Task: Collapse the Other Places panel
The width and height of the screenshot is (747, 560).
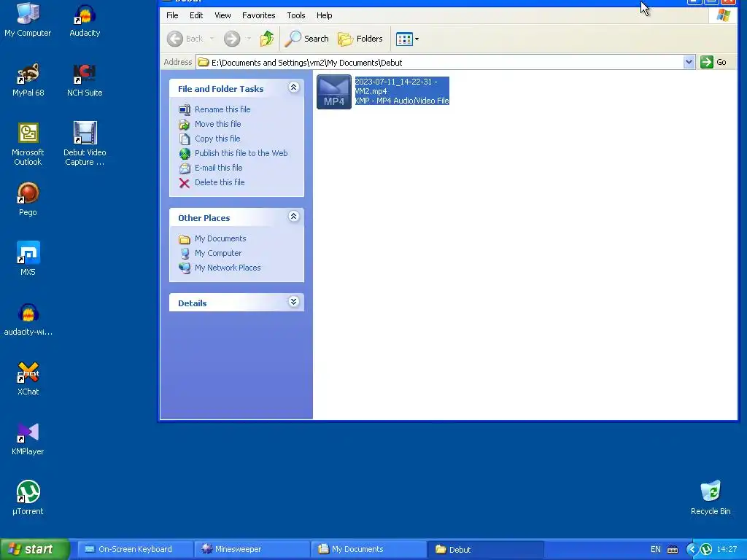Action: [293, 216]
